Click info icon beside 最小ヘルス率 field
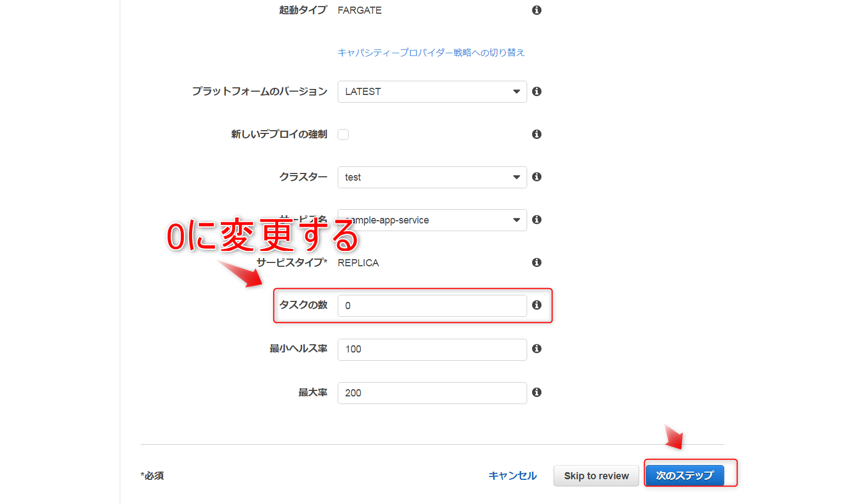The height and width of the screenshot is (504, 855). pyautogui.click(x=537, y=349)
